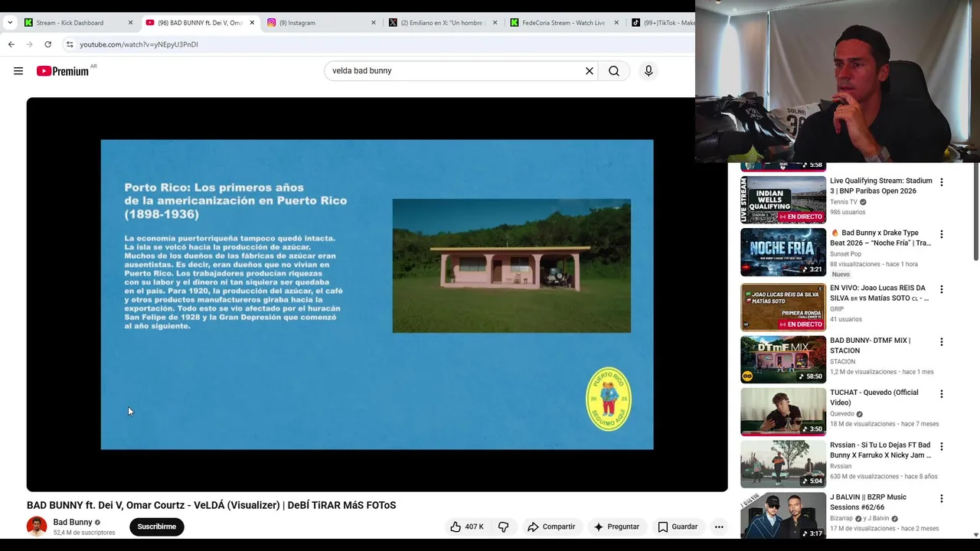Image resolution: width=980 pixels, height=551 pixels.
Task: Like the video (407 K)
Action: pyautogui.click(x=467, y=527)
